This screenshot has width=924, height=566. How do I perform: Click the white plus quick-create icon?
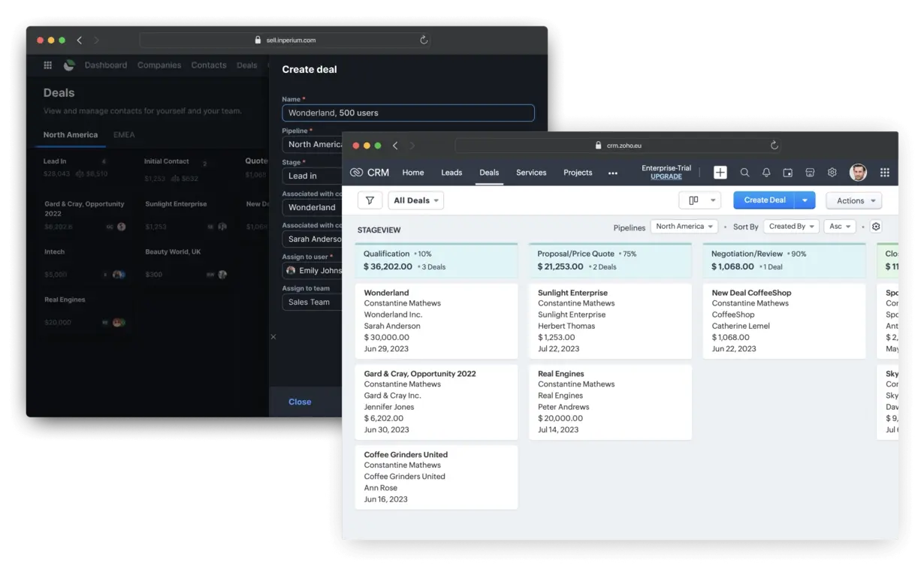720,173
